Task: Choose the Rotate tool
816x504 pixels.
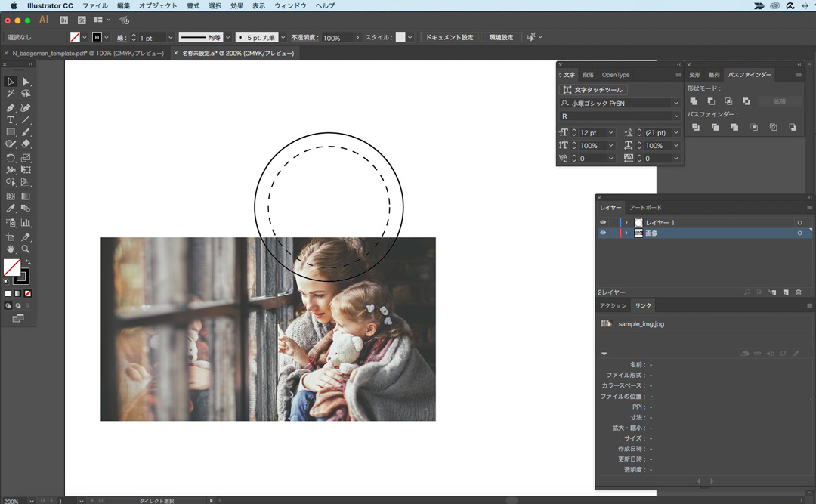Action: [11, 158]
